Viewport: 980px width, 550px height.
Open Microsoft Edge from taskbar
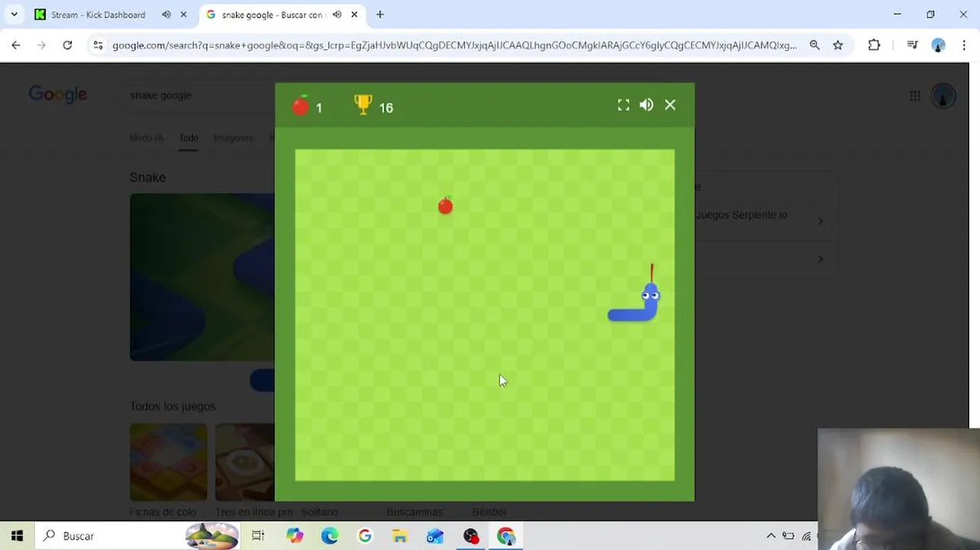pyautogui.click(x=330, y=536)
